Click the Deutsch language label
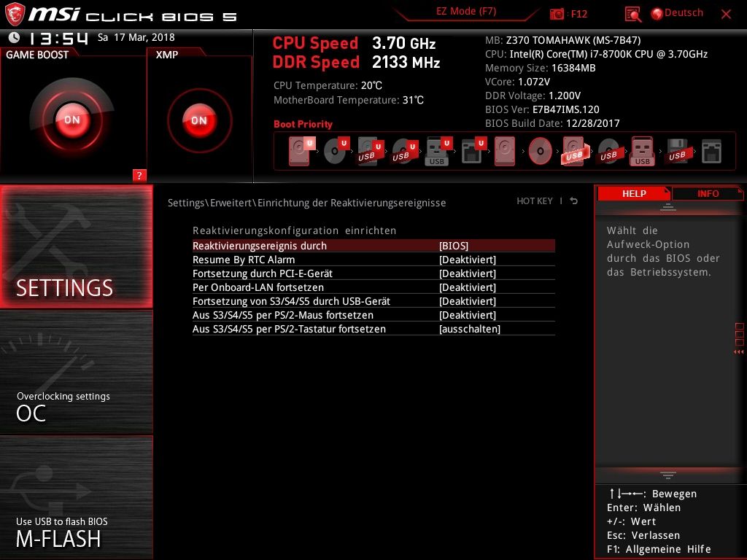The width and height of the screenshot is (747, 560). pyautogui.click(x=684, y=13)
